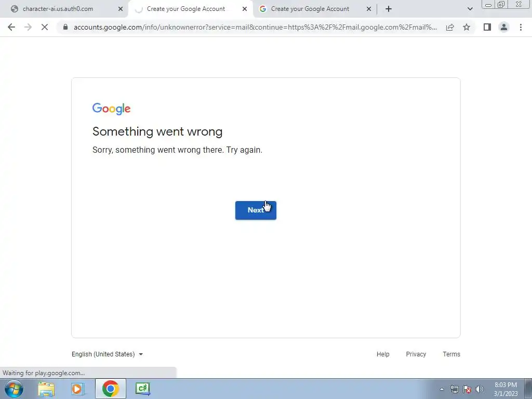The width and height of the screenshot is (532, 399).
Task: Click the Google logo
Action: pyautogui.click(x=111, y=109)
